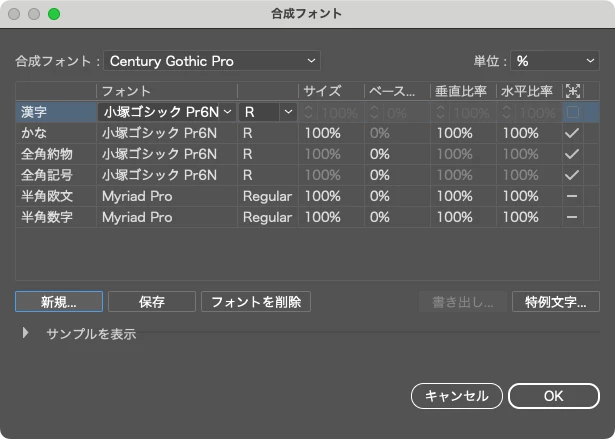Image resolution: width=615 pixels, height=439 pixels.
Task: Expand the サンプルを表示 disclosure triangle
Action: (25, 333)
